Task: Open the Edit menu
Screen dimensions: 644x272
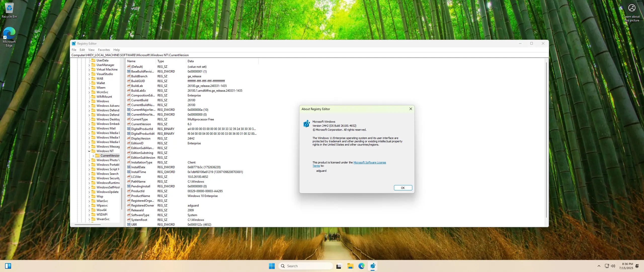Action: 82,50
